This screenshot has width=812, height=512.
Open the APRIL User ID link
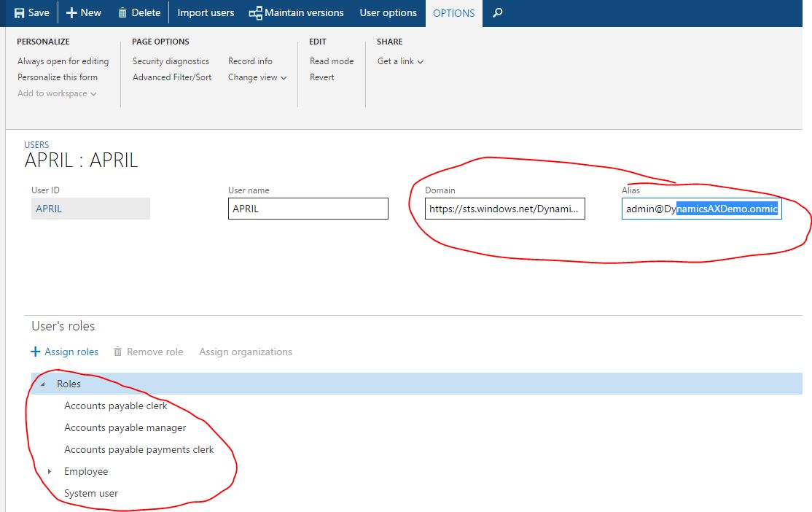point(49,209)
